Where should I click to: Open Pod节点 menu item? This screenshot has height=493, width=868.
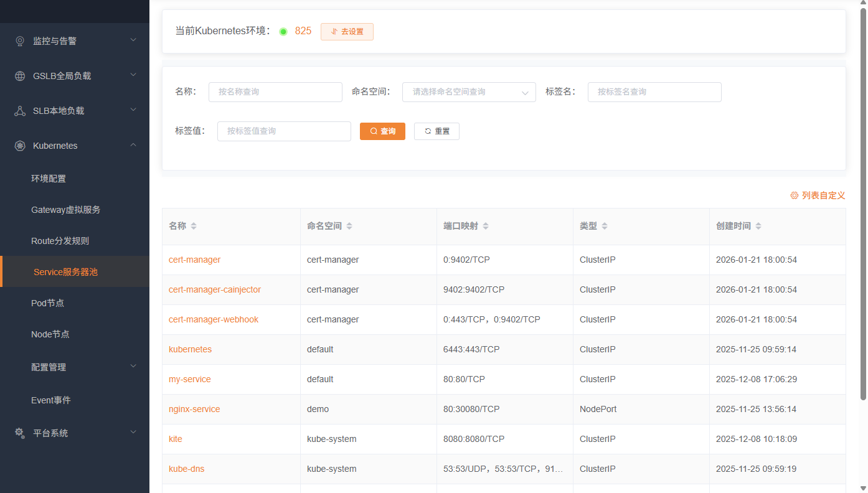pos(48,303)
